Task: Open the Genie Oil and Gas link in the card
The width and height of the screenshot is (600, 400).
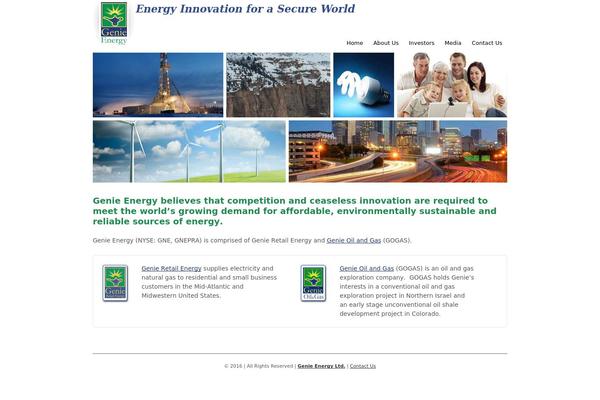Action: 367,268
